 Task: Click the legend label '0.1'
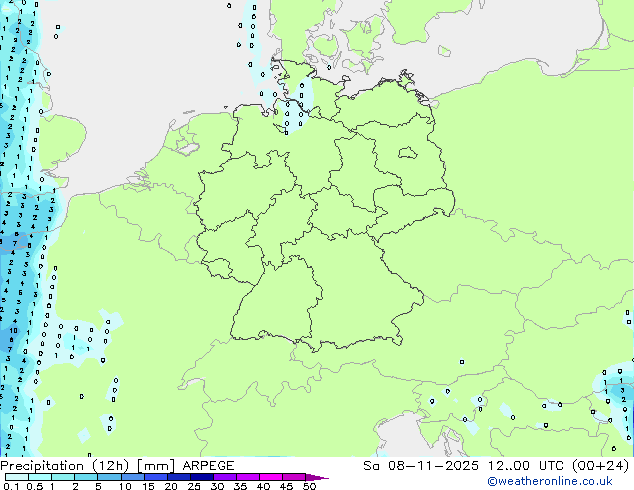tap(11, 486)
